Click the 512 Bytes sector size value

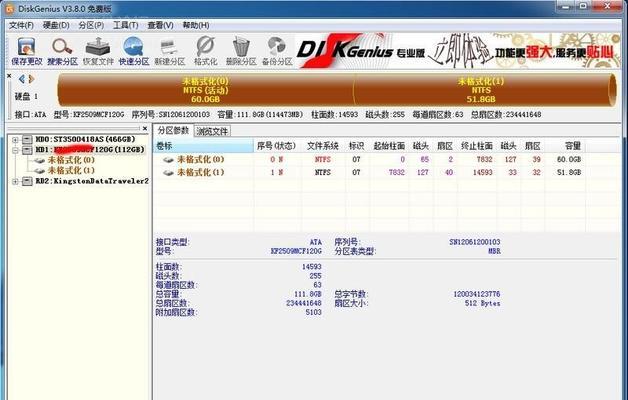(483, 304)
